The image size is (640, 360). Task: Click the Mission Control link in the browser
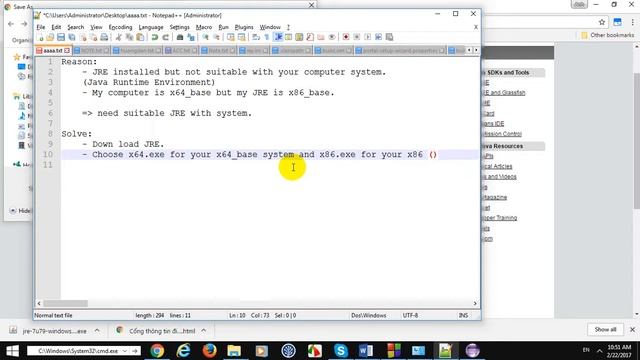click(x=502, y=134)
